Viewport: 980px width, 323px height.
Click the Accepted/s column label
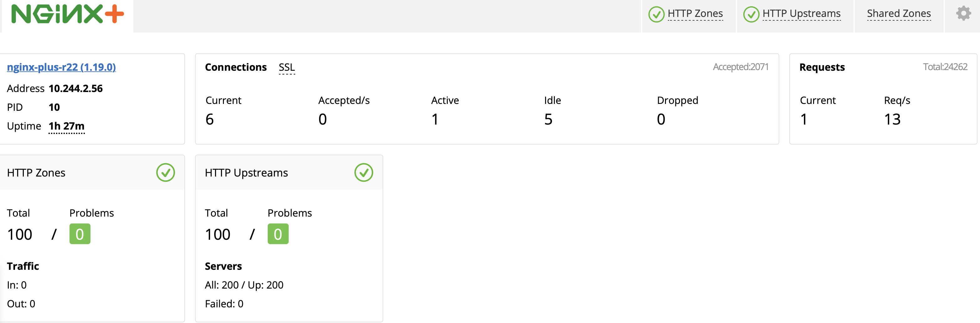(344, 100)
